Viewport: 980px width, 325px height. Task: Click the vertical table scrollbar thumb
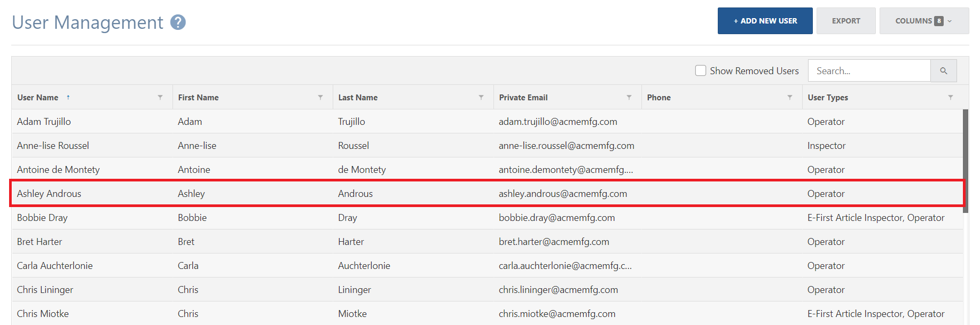965,160
